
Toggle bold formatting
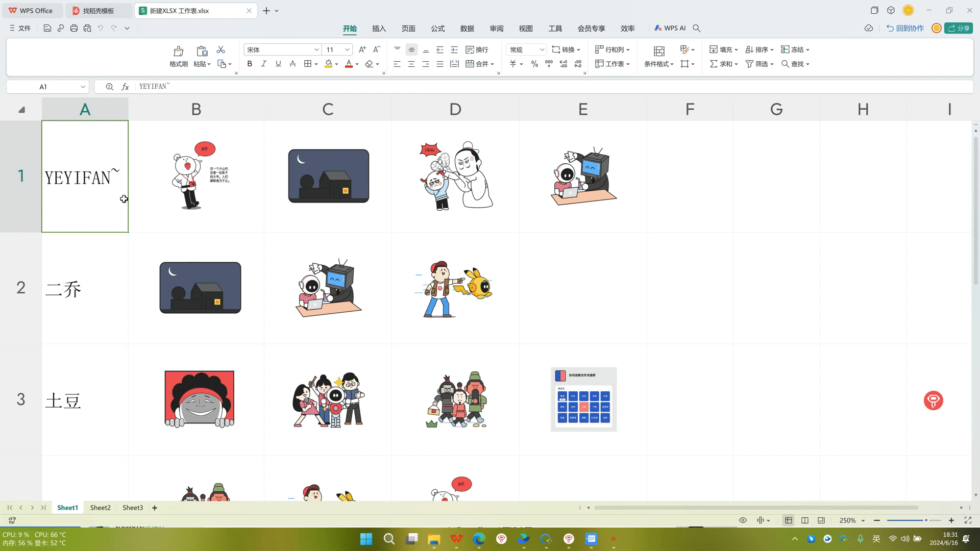250,64
